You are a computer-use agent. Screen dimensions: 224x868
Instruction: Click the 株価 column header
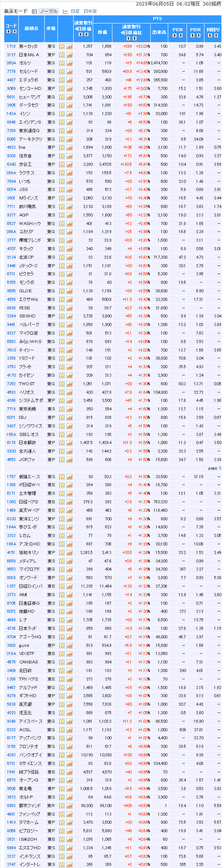(x=103, y=32)
